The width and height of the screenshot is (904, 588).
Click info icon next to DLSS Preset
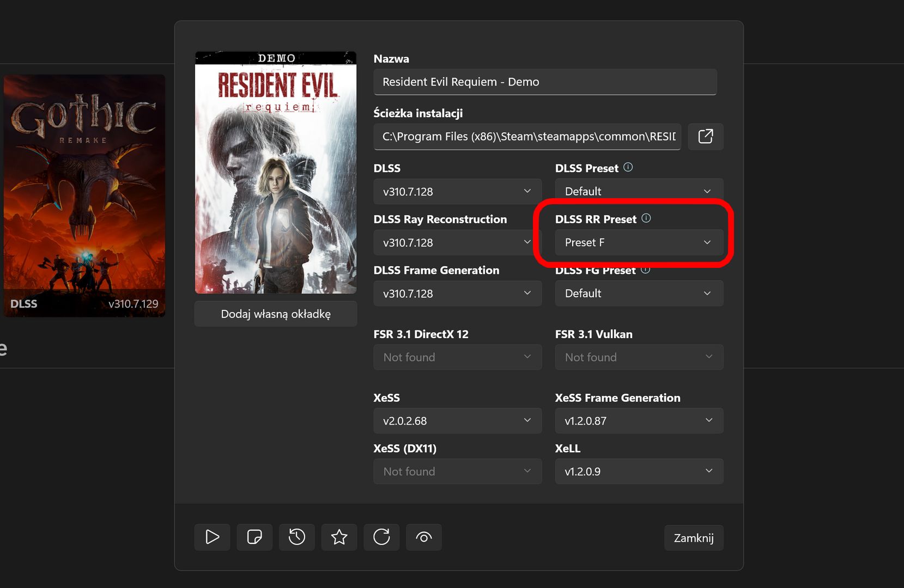[628, 167]
